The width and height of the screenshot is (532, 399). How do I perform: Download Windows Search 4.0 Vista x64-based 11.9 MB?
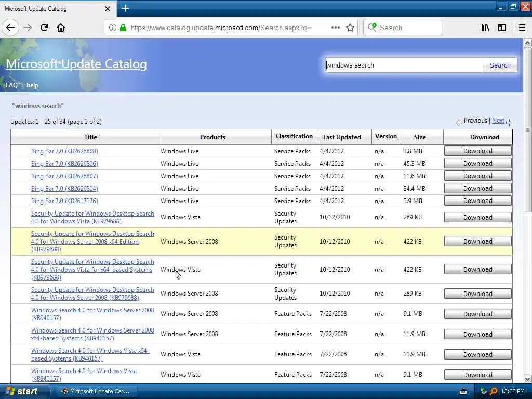pyautogui.click(x=478, y=354)
